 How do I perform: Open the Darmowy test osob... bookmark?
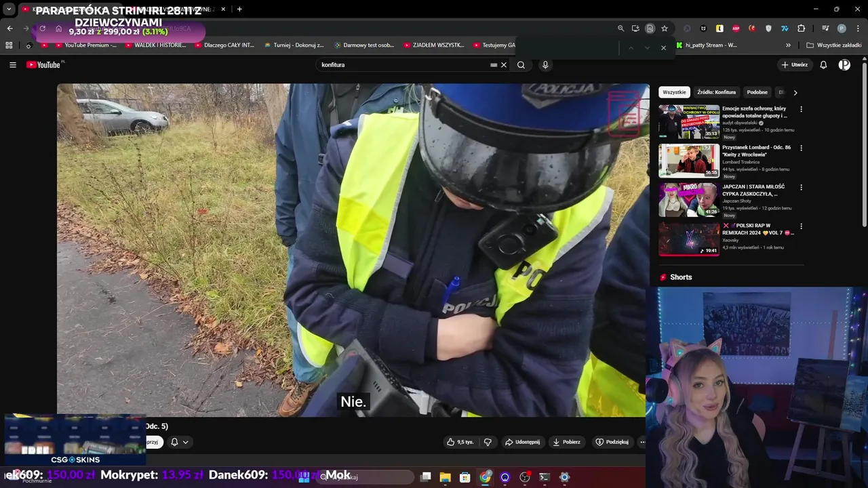(364, 45)
